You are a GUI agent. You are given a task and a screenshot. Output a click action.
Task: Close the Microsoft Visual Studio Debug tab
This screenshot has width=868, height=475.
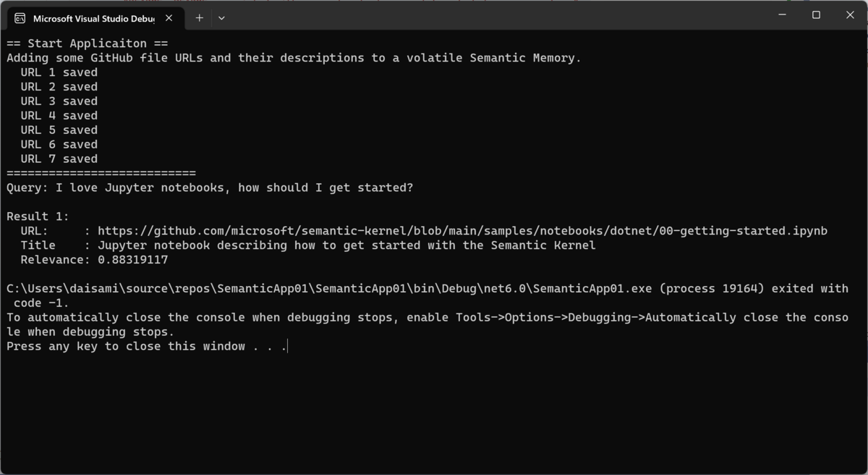point(169,18)
